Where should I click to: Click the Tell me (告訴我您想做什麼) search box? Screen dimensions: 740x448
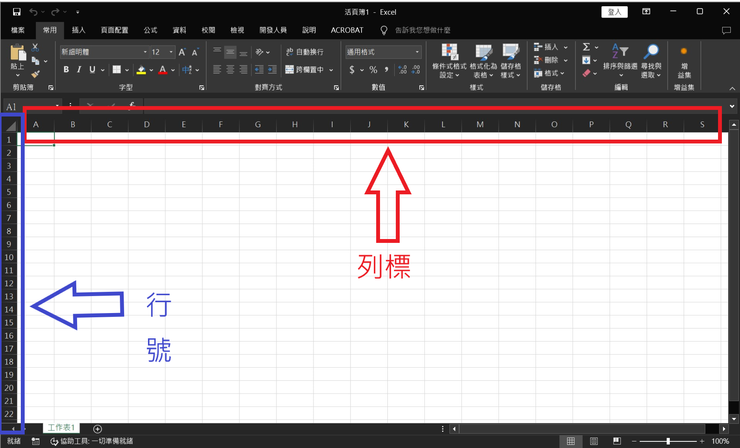(422, 30)
